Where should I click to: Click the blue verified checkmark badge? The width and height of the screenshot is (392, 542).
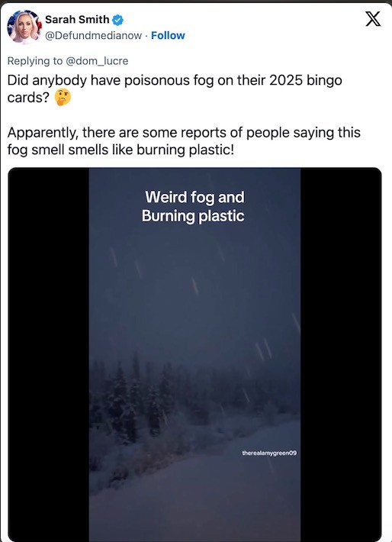pos(117,20)
